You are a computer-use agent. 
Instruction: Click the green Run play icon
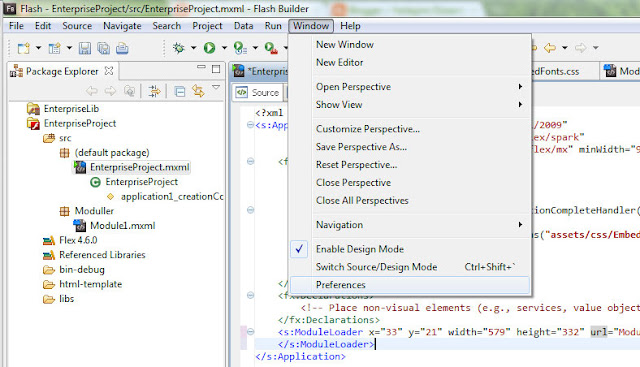209,48
